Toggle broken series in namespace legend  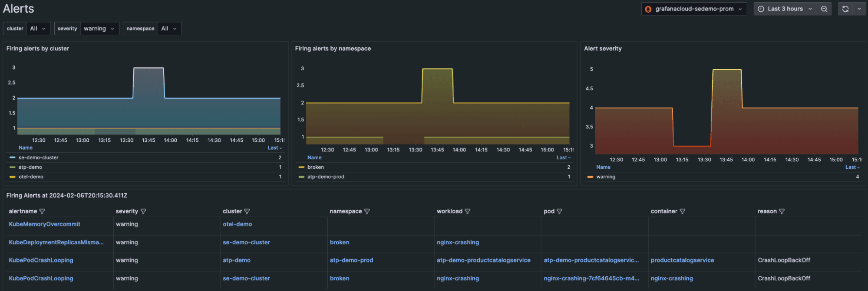pyautogui.click(x=316, y=167)
